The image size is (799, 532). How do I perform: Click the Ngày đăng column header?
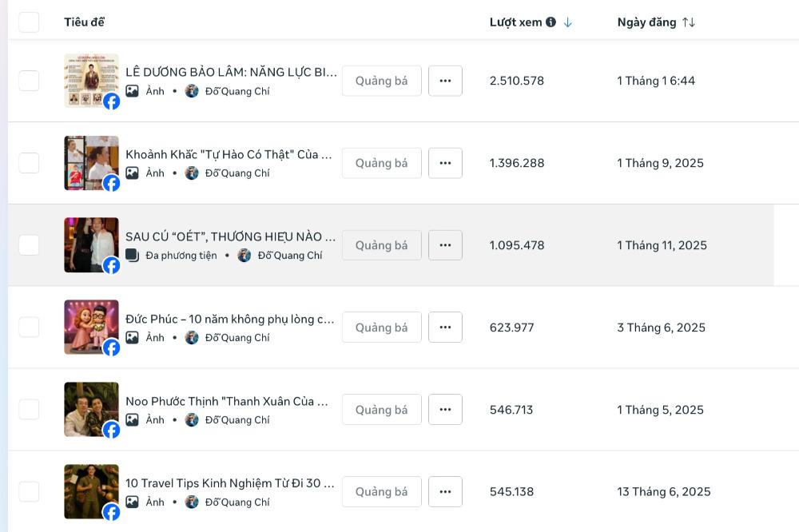[646, 22]
